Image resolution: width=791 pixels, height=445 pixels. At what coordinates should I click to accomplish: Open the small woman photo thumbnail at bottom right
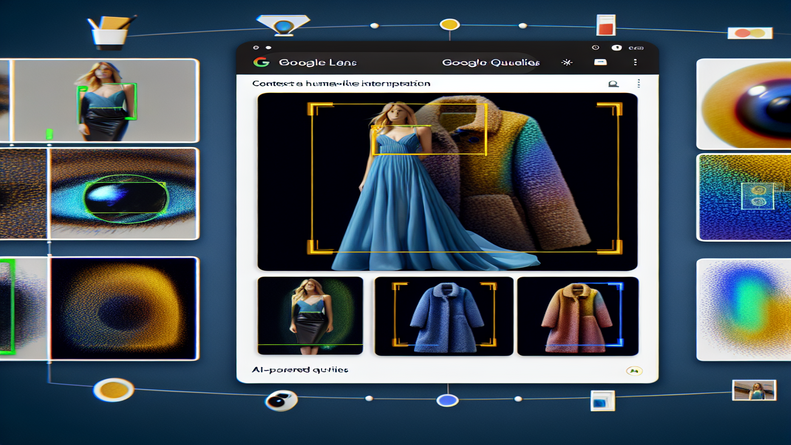(754, 391)
